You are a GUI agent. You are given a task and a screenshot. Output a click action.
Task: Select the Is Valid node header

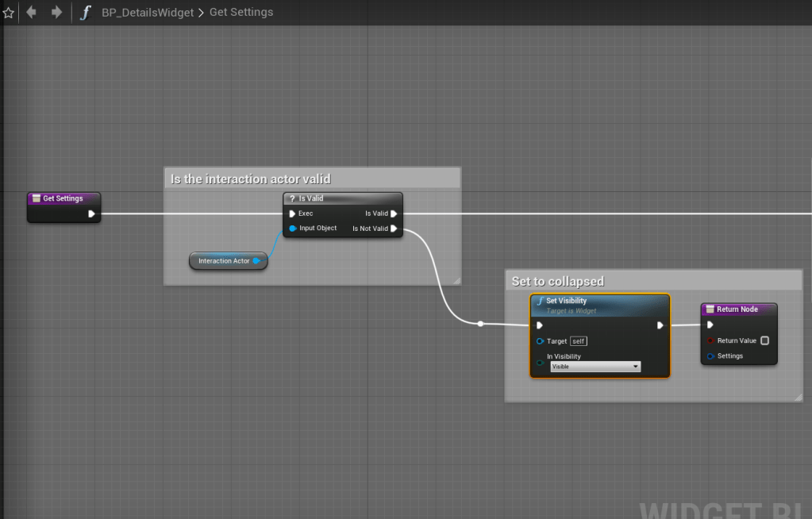click(342, 198)
